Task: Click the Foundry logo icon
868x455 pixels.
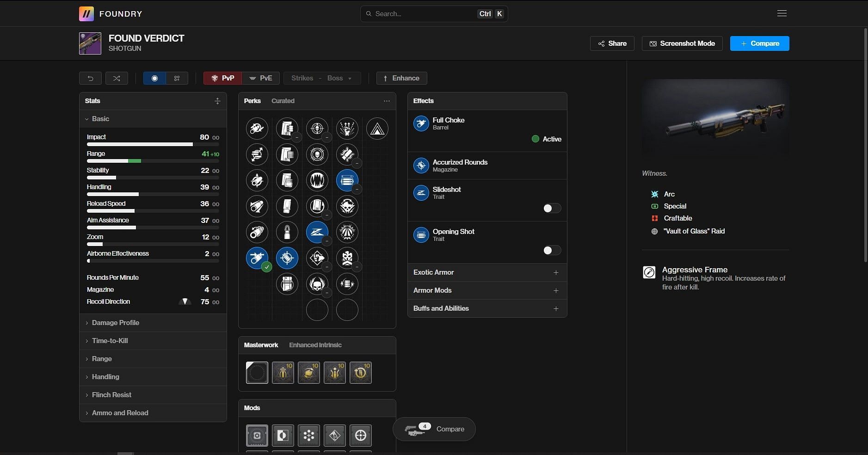Action: click(86, 13)
